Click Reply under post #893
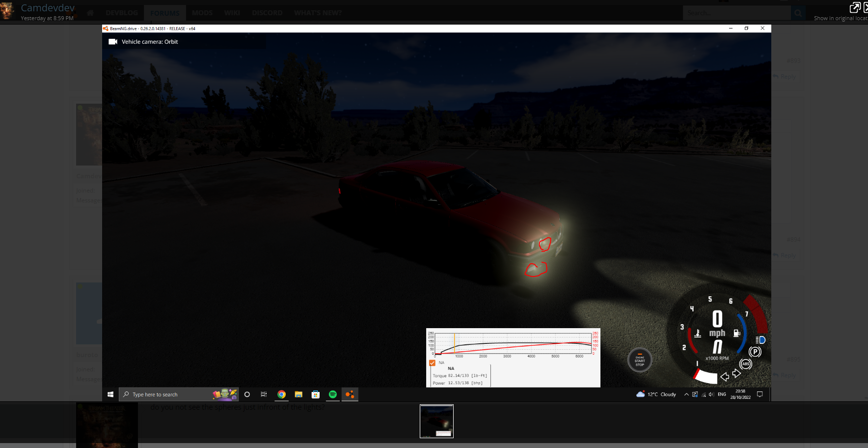The image size is (868, 448). pos(785,77)
